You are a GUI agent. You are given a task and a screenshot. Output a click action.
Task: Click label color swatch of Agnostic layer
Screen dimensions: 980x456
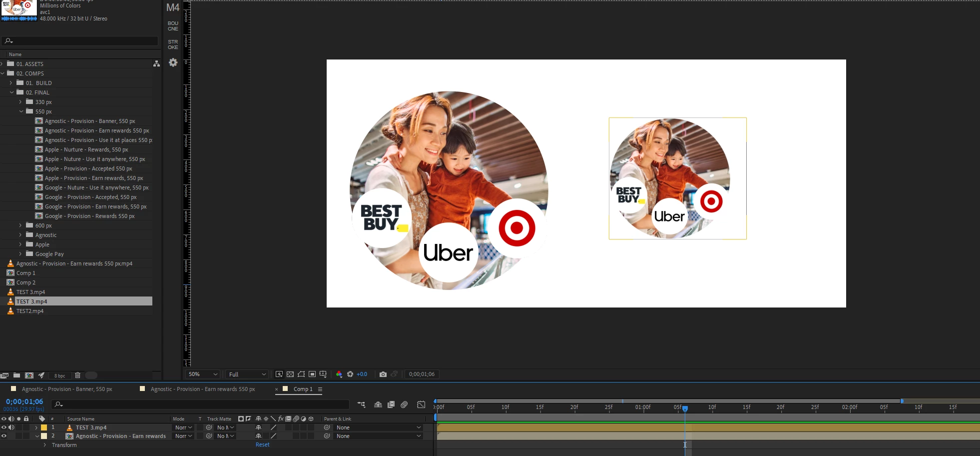44,436
